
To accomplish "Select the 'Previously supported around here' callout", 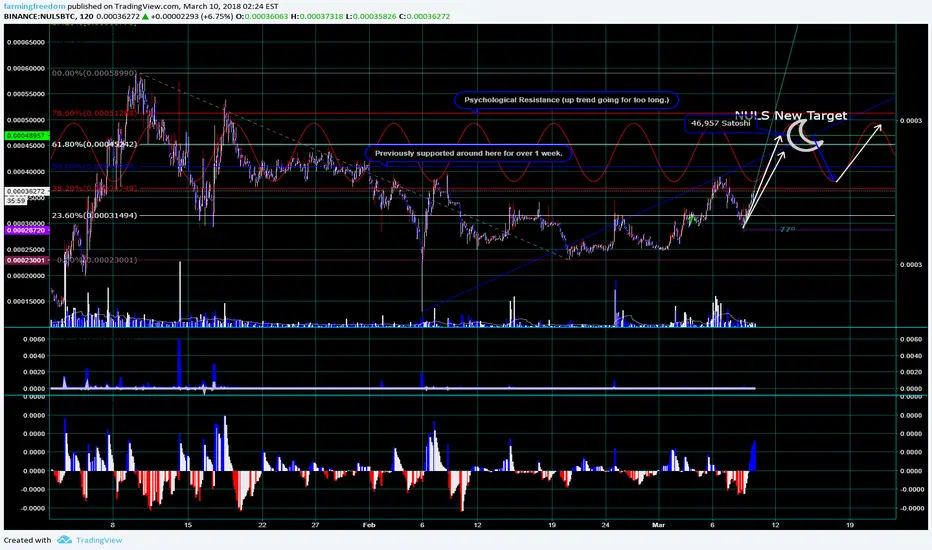I will [x=468, y=153].
